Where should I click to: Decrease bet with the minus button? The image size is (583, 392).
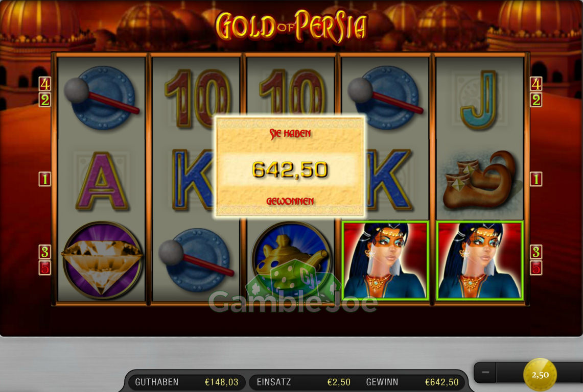tap(485, 372)
